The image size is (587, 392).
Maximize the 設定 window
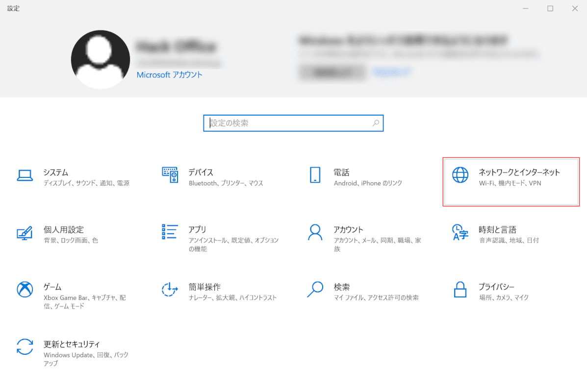tap(550, 9)
